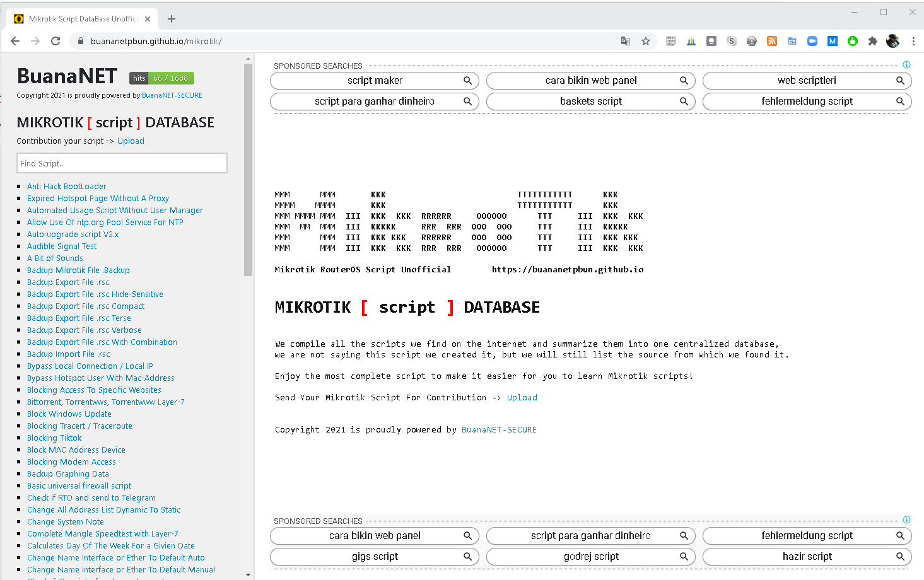Open Google Translate from the toolbar
The height and width of the screenshot is (580, 924).
(625, 41)
